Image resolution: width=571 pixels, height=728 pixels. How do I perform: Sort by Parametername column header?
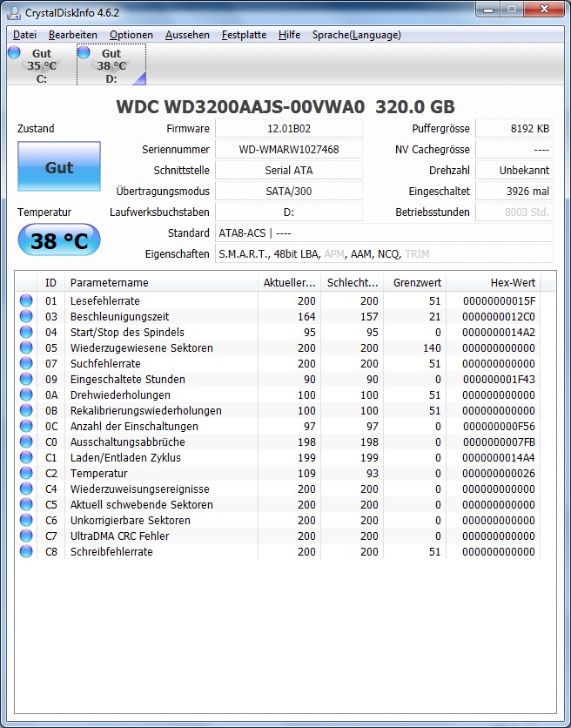coord(161,282)
